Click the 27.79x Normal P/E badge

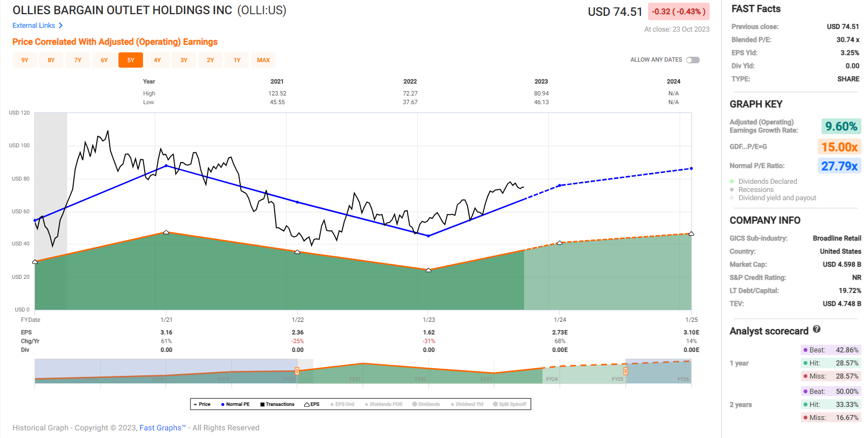pos(840,166)
